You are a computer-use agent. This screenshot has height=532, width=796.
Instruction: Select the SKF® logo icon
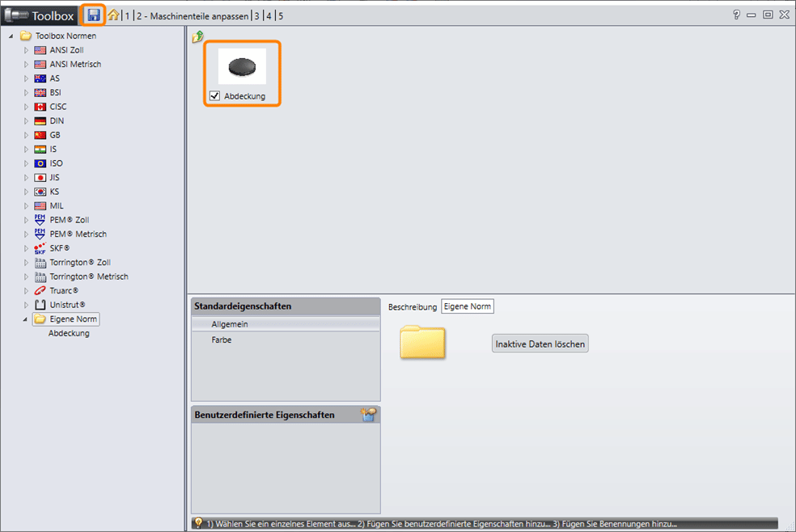tap(40, 247)
